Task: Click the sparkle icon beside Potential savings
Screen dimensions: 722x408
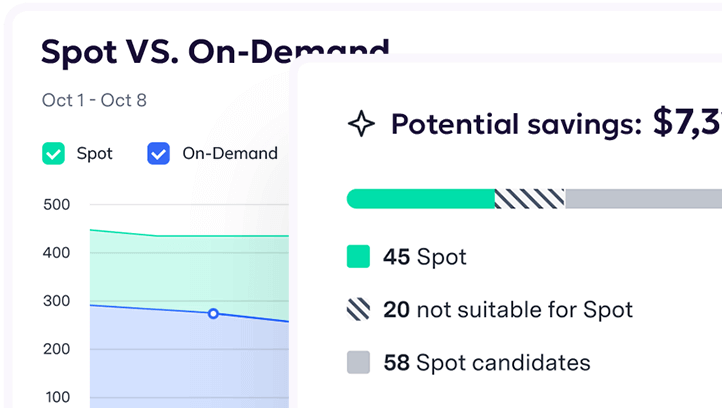Action: coord(361,124)
